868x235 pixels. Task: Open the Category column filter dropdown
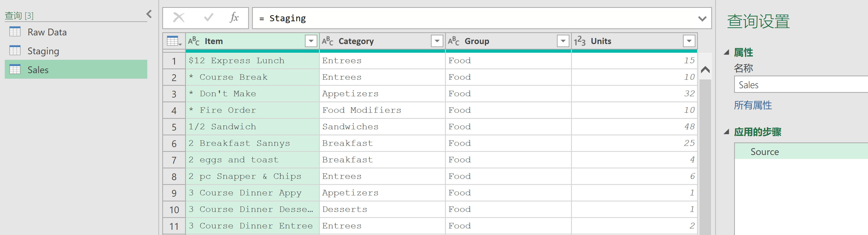click(x=437, y=41)
